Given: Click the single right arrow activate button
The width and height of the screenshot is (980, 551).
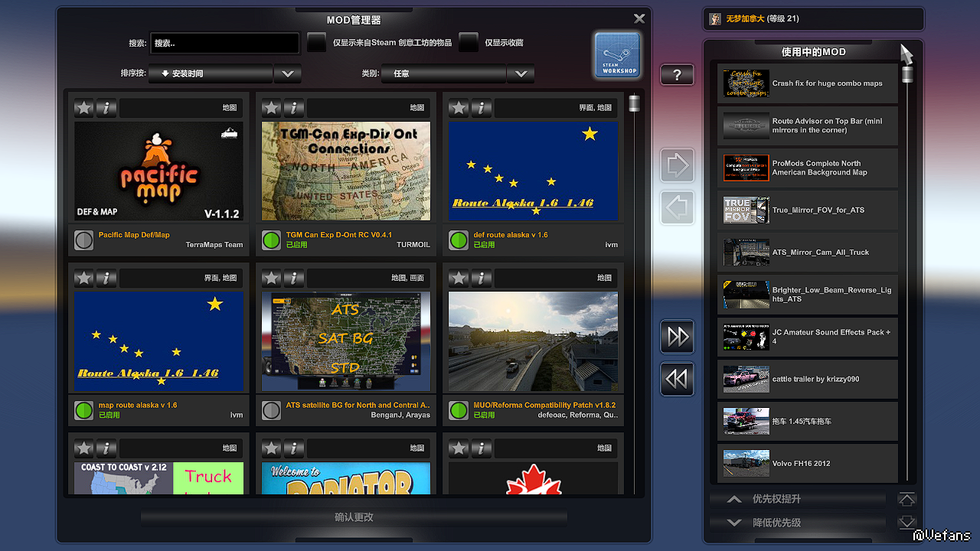Looking at the screenshot, I should tap(678, 165).
